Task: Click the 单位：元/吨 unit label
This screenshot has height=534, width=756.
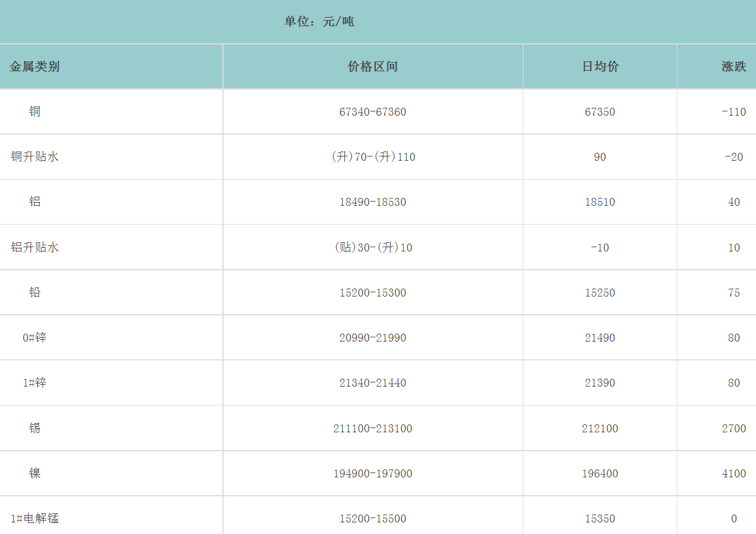Action: pos(319,22)
